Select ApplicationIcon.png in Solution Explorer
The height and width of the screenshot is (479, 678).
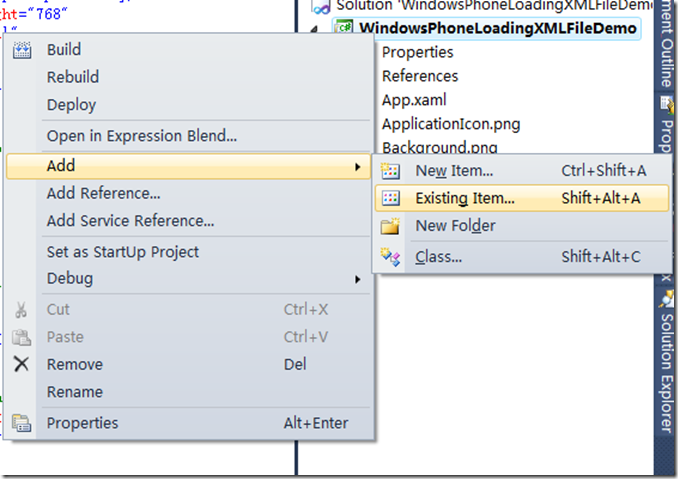451,125
